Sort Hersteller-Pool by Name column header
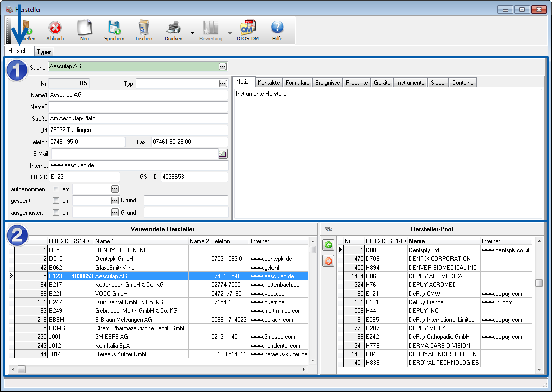 443,241
